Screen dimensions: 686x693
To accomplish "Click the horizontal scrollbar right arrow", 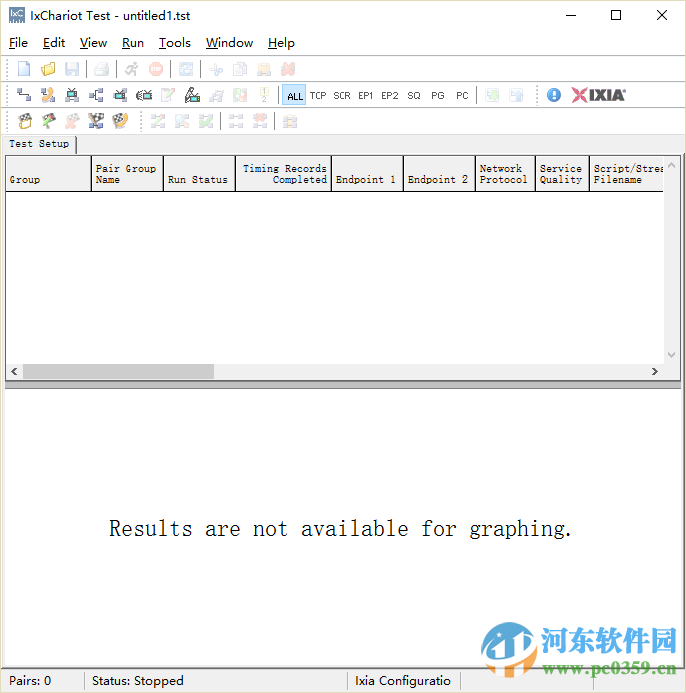I will pyautogui.click(x=655, y=371).
